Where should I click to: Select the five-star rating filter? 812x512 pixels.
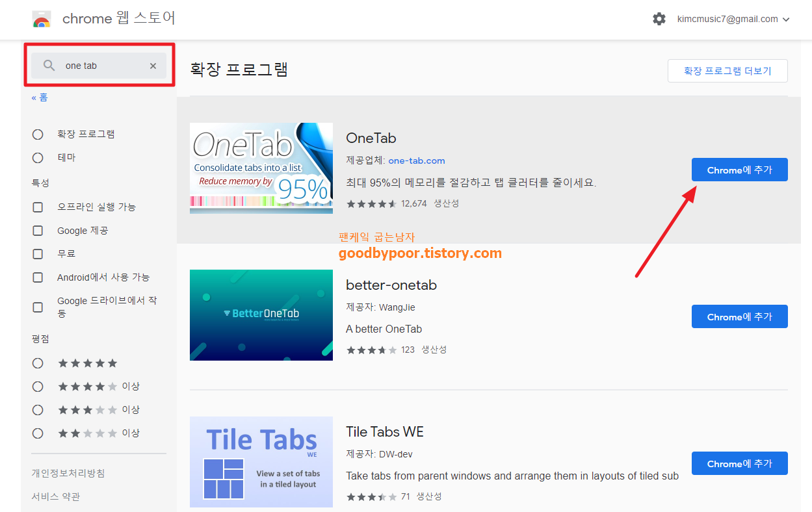[38, 363]
